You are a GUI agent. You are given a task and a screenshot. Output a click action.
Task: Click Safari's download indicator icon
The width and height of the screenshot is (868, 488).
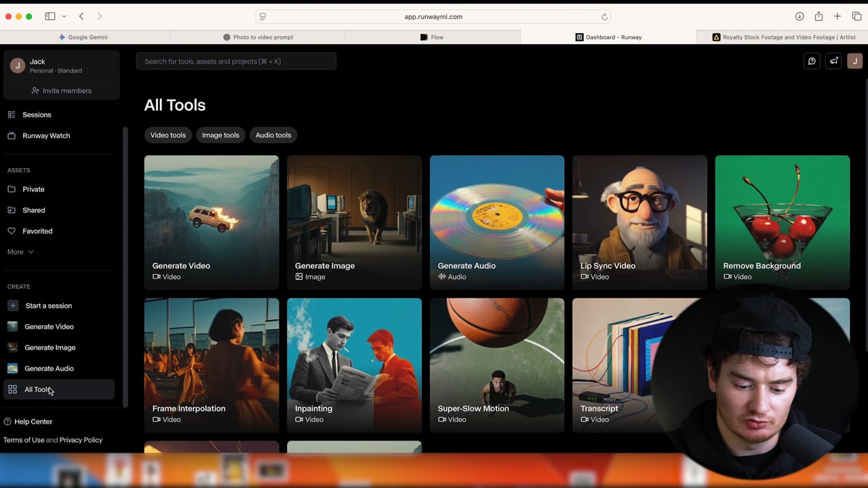tap(800, 16)
